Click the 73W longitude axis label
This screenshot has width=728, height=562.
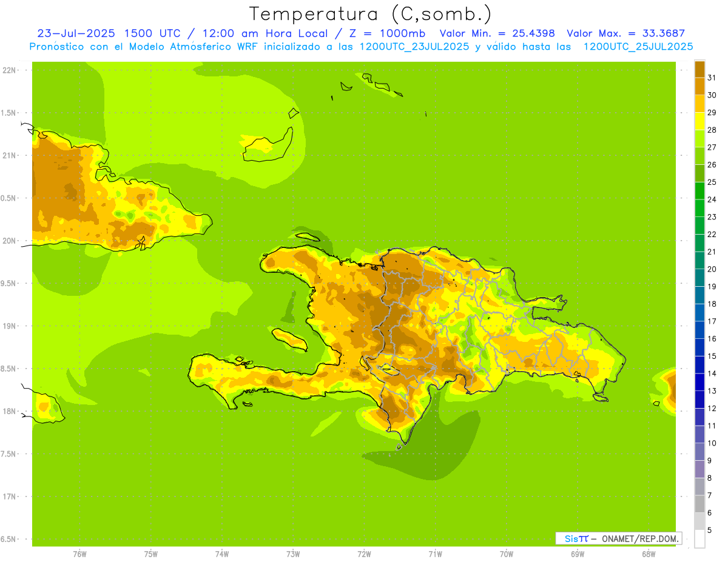pos(293,554)
